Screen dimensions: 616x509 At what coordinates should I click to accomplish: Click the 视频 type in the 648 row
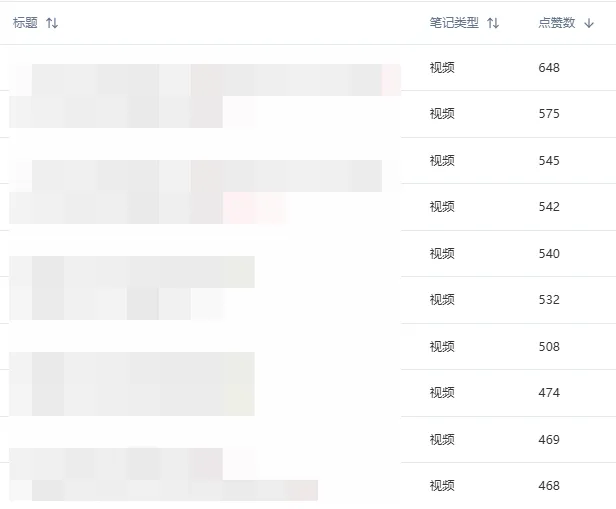442,68
